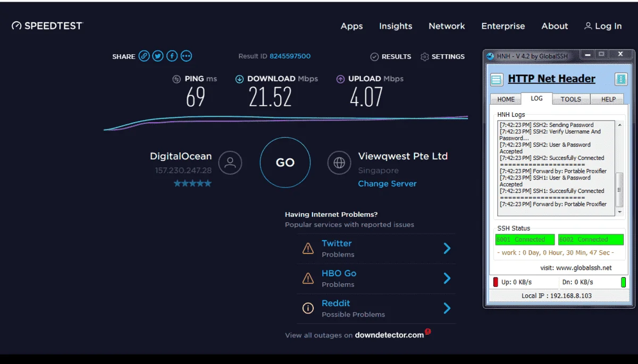Click the 'SSH2: Sending Password' log line
The height and width of the screenshot is (364, 638).
547,125
